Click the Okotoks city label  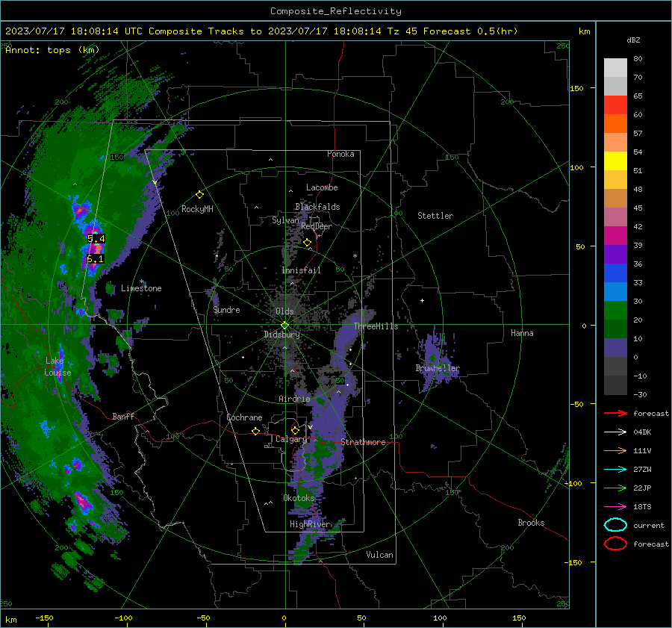pyautogui.click(x=299, y=498)
